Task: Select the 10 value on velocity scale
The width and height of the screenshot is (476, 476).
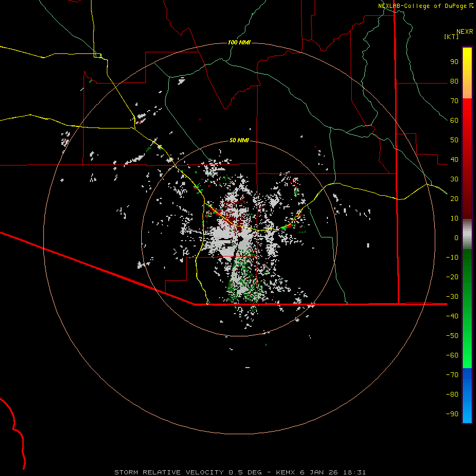Action: 454,218
